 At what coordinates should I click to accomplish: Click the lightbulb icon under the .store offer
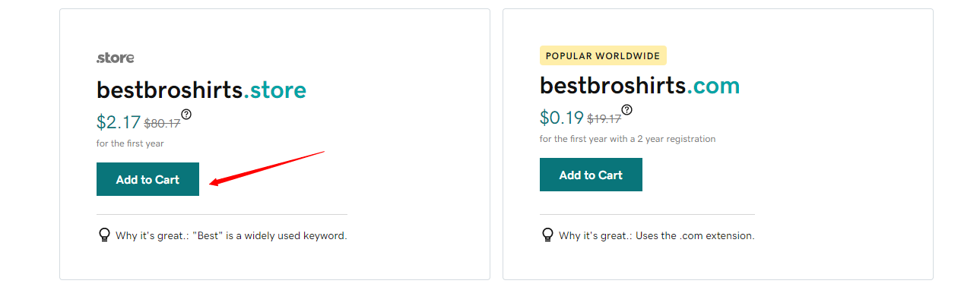click(x=105, y=235)
